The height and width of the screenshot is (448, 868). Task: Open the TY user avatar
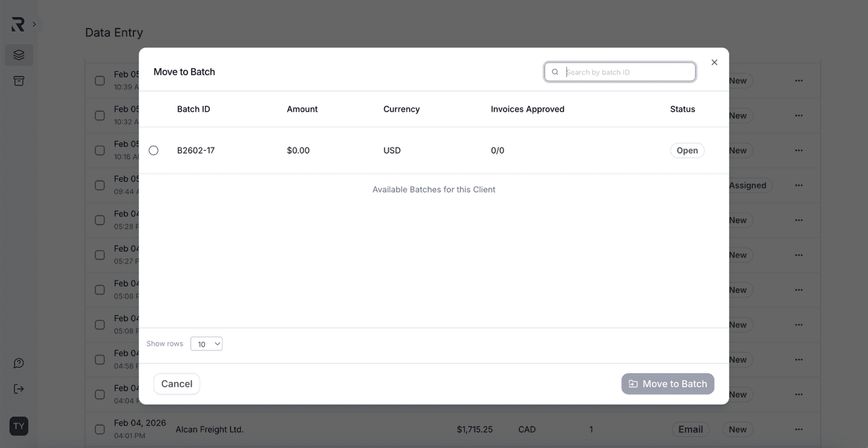click(19, 426)
